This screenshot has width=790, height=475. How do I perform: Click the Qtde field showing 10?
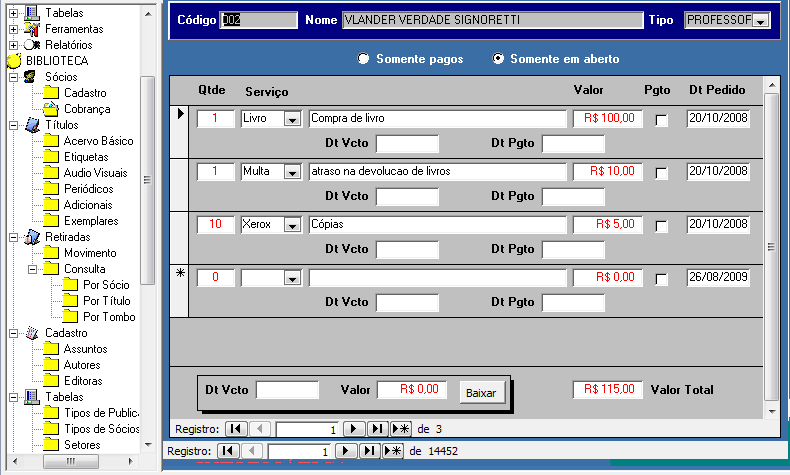216,224
